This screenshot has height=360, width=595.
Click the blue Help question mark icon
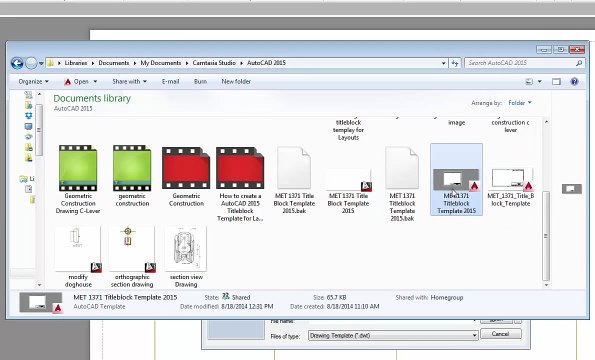[575, 82]
